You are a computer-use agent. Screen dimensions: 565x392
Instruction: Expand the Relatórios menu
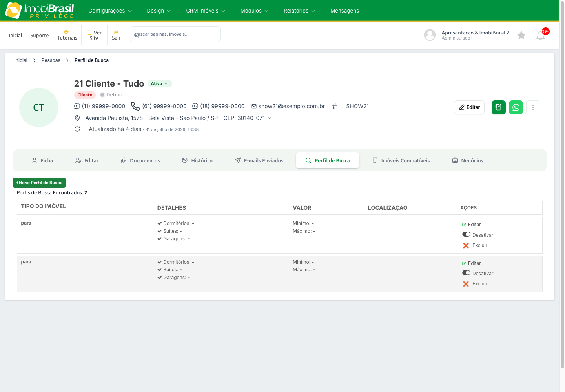(x=299, y=11)
